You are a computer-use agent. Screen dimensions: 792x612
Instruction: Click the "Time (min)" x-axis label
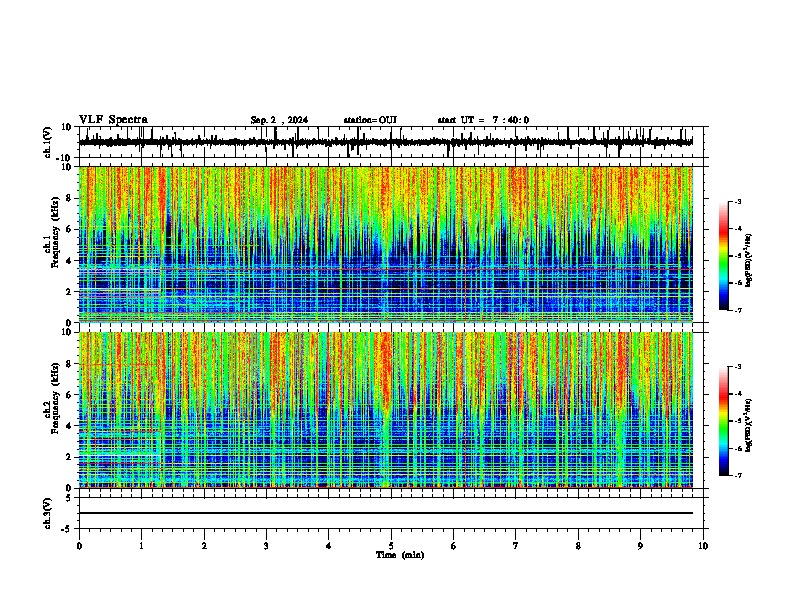point(400,555)
